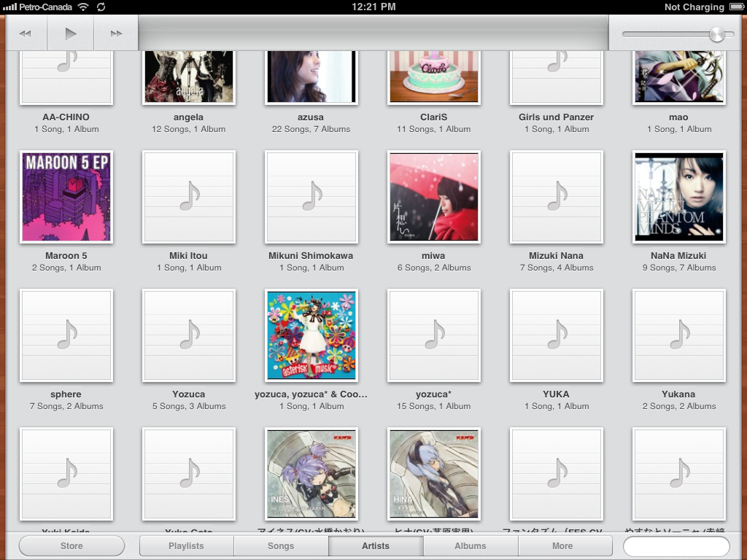Click the 'sphere' artist name

point(66,394)
